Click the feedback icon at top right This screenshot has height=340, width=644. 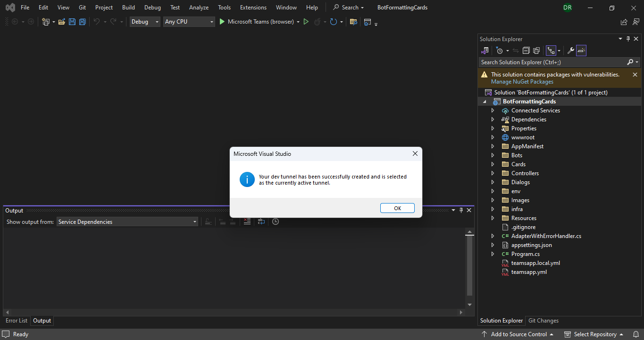tap(636, 22)
